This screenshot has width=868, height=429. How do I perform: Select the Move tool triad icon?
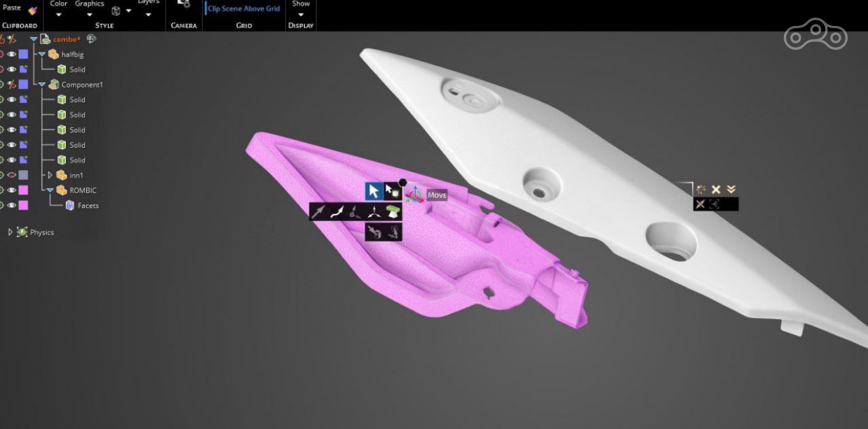[x=414, y=195]
